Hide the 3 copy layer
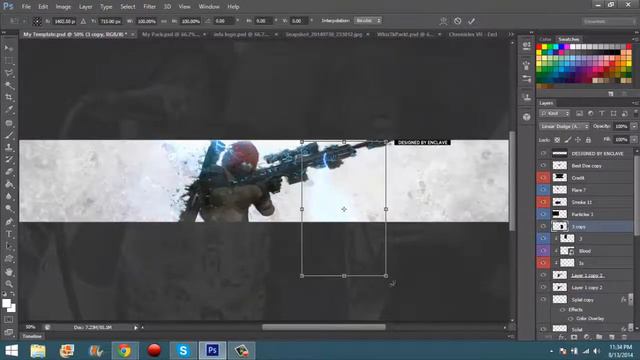The height and width of the screenshot is (360, 640). pyautogui.click(x=543, y=226)
